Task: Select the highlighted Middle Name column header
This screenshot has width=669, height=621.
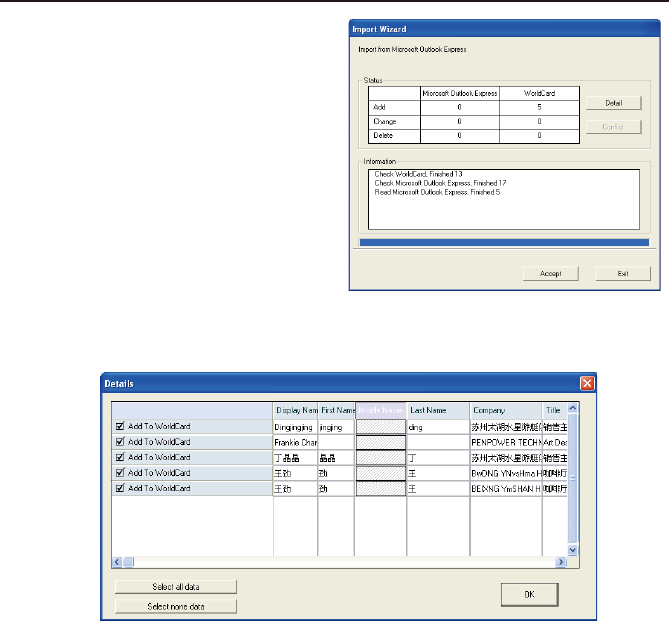Action: 381,410
